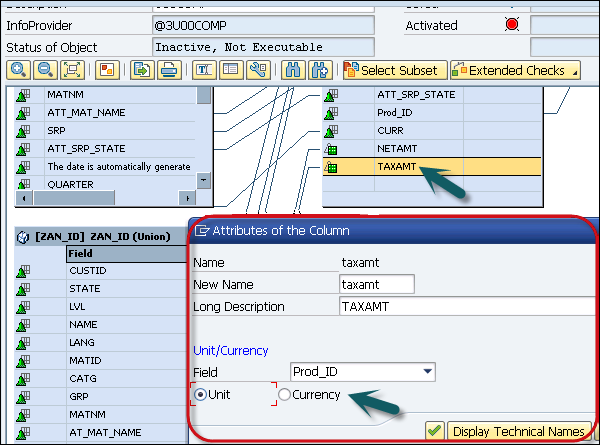The image size is (600, 445).
Task: Click the find next binoculars icon
Action: (x=320, y=70)
